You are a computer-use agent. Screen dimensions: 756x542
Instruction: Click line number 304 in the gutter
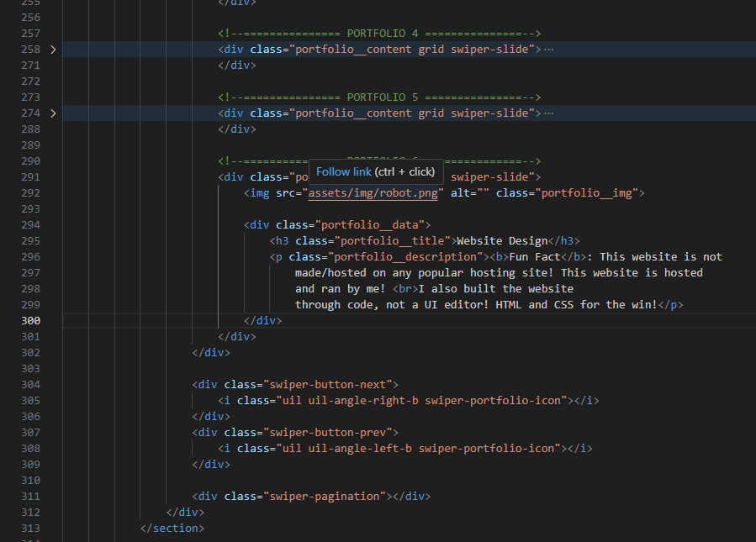coord(30,385)
